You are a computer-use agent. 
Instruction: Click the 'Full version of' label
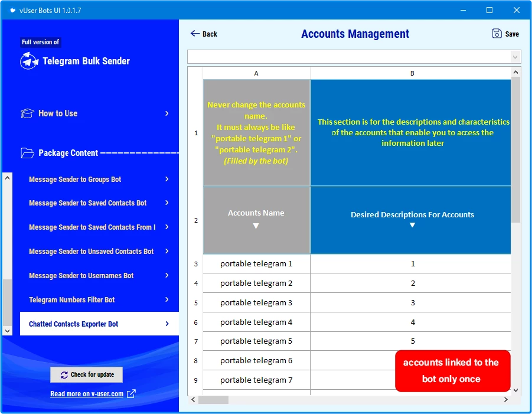pyautogui.click(x=40, y=42)
